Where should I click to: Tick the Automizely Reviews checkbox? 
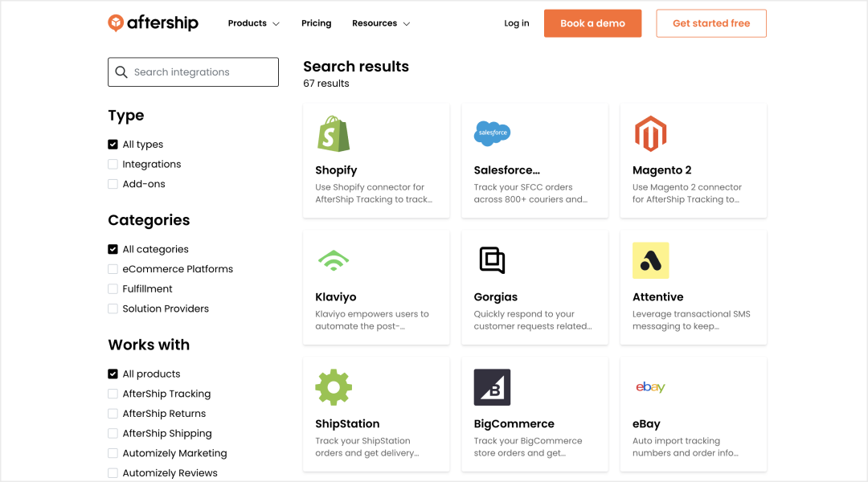click(x=113, y=473)
